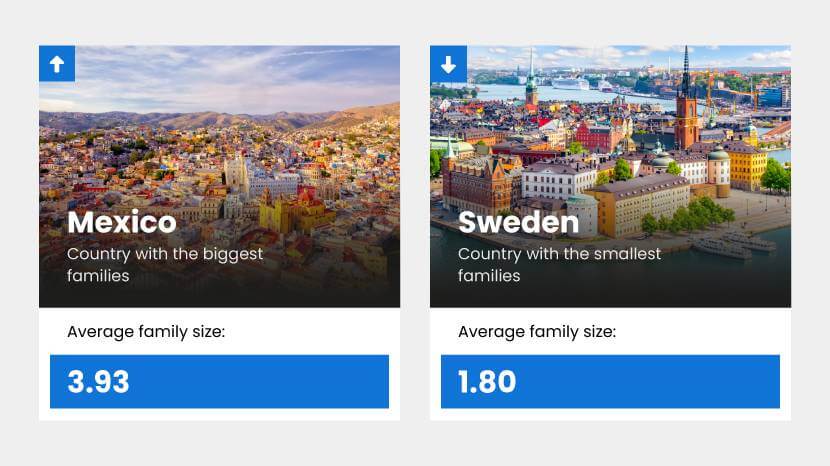Click the empty blue bar area beside 1.80
The height and width of the screenshot is (466, 830).
[x=660, y=382]
